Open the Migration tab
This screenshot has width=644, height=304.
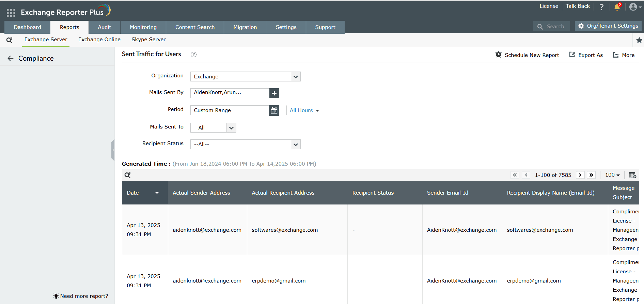point(245,27)
